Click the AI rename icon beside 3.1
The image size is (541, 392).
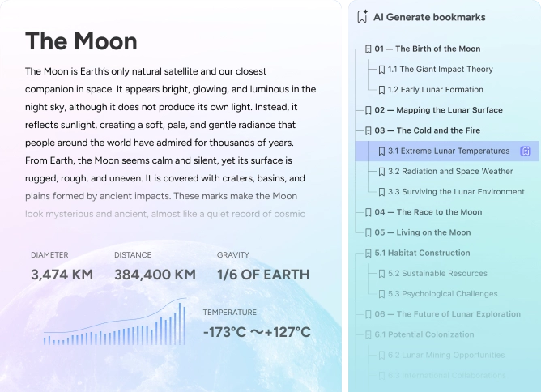[525, 151]
